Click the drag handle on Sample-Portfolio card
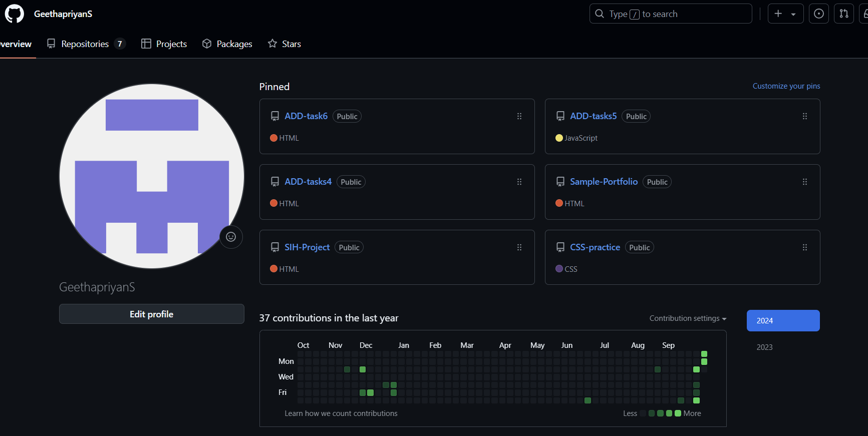This screenshot has width=868, height=436. tap(805, 182)
